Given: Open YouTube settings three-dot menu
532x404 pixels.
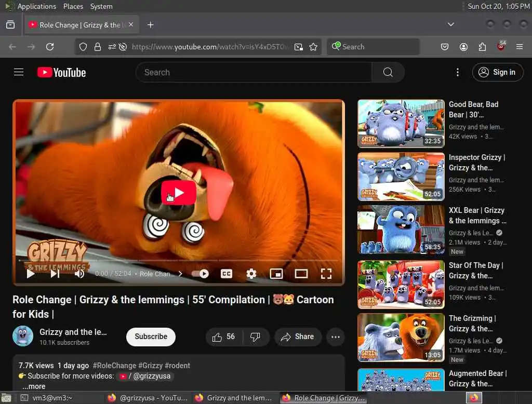Looking at the screenshot, I should tap(457, 72).
